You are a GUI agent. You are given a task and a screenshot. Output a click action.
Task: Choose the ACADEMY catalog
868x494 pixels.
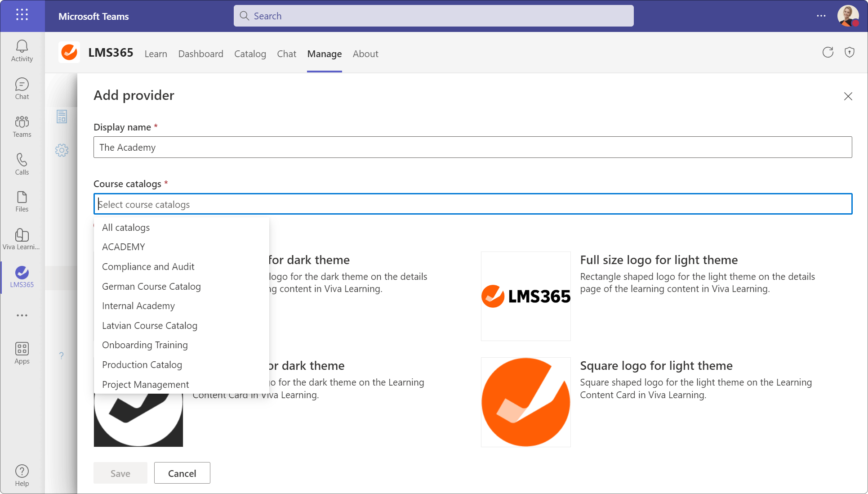click(182, 247)
